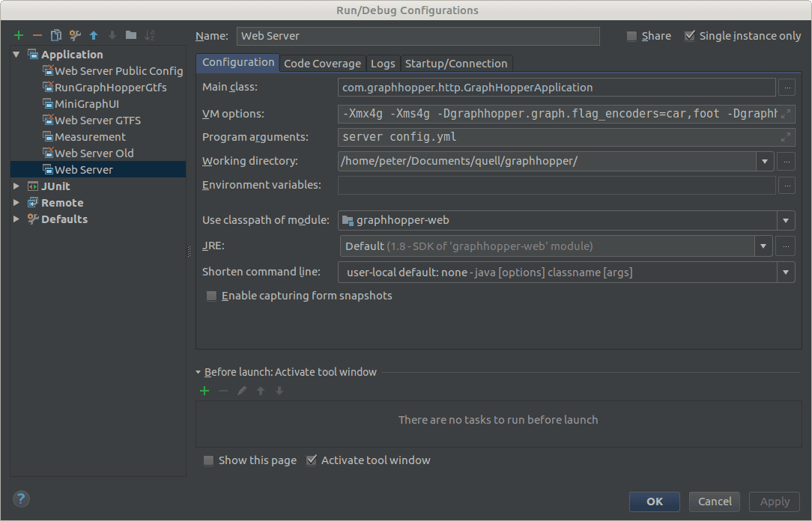Move configuration down in the list toolbar
Viewport: 812px width, 521px height.
coord(112,35)
